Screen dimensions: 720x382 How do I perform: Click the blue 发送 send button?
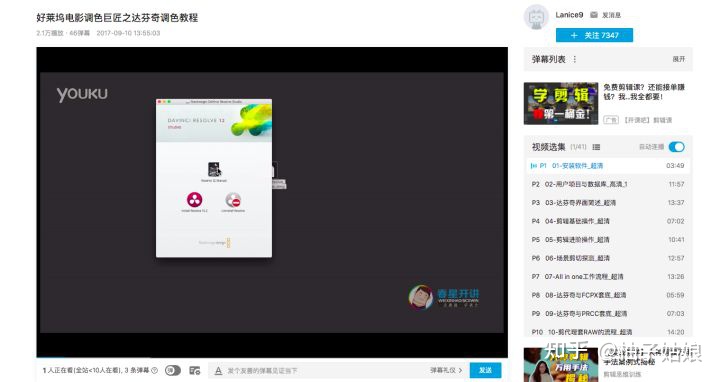[x=485, y=370]
